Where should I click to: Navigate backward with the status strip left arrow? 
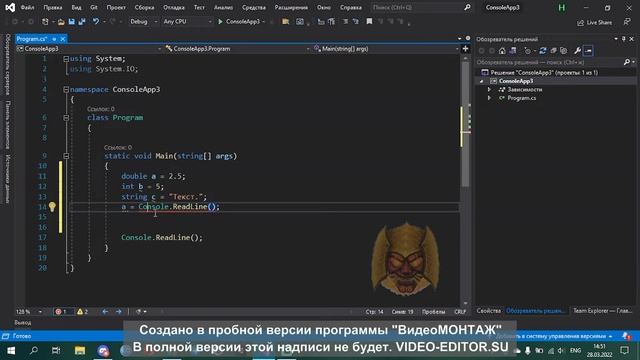click(105, 312)
